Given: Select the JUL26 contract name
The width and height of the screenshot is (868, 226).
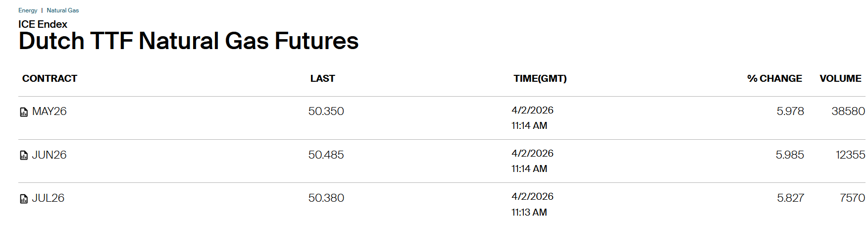Looking at the screenshot, I should 48,198.
